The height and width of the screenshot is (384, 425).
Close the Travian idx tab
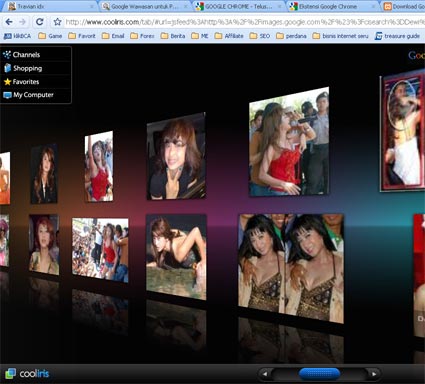coord(92,7)
